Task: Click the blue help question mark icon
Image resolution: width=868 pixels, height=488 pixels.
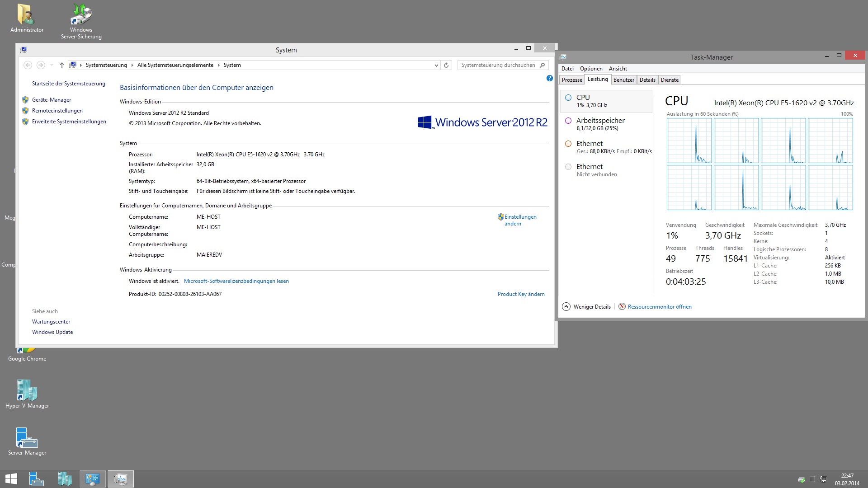Action: pyautogui.click(x=549, y=78)
